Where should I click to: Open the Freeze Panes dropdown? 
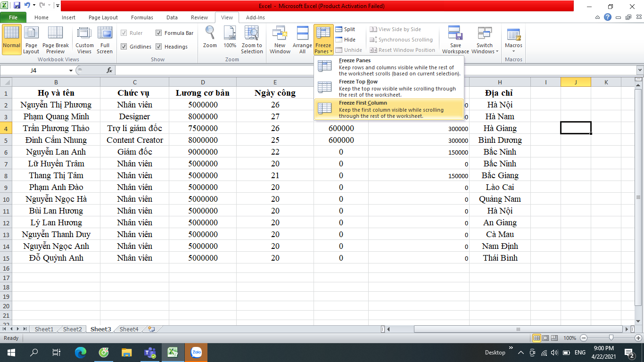[323, 40]
